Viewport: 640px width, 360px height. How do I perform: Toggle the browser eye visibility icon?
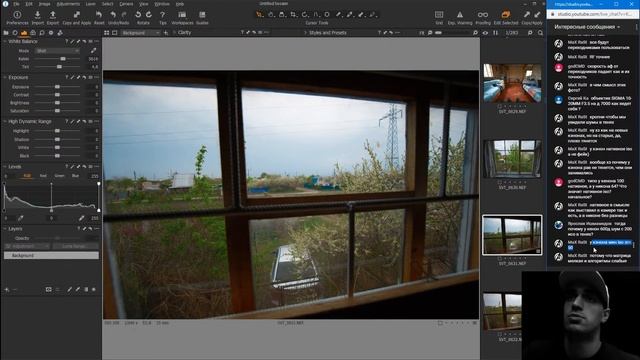(485, 33)
